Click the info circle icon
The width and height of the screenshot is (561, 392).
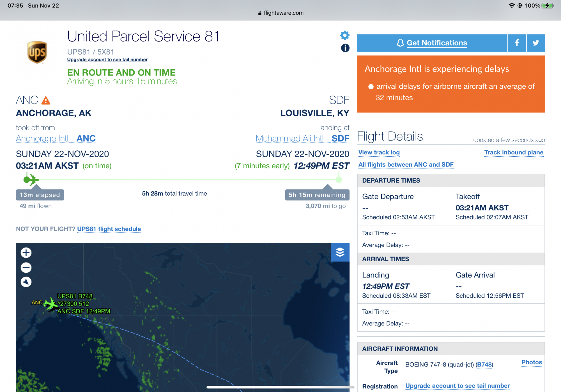(345, 48)
